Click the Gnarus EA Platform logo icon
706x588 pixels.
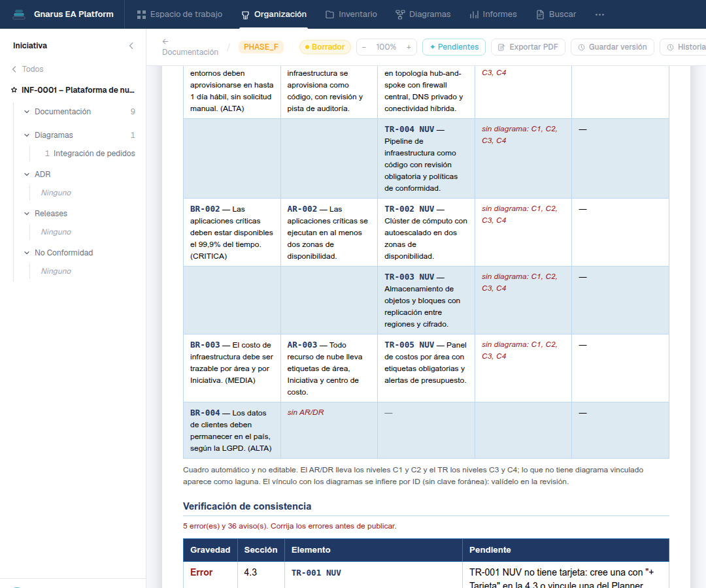point(19,14)
